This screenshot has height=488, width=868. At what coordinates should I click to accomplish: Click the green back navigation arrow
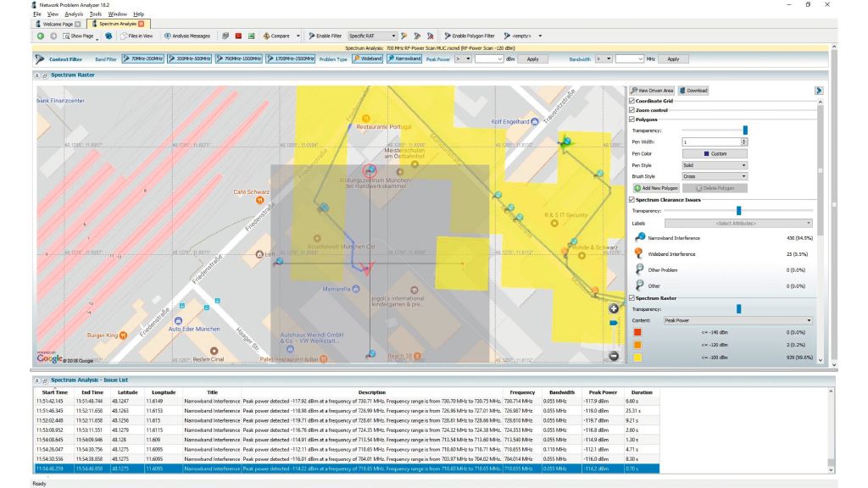(x=40, y=36)
